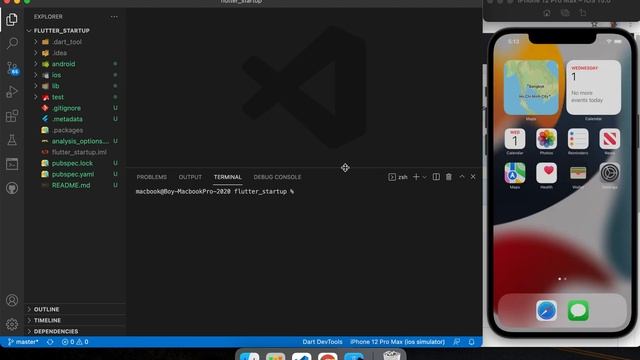Tap the Calendar app icon in simulator
This screenshot has height=360, width=640.
515,139
